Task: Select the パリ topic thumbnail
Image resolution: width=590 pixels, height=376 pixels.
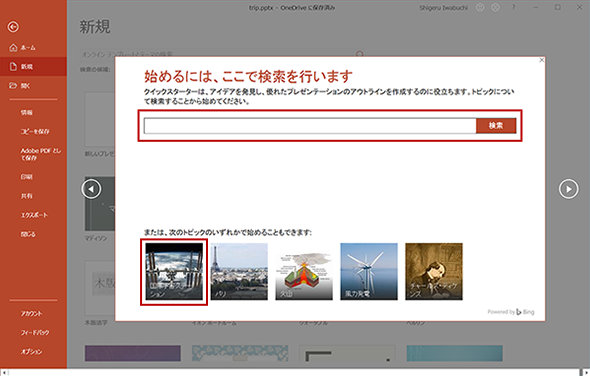Action: (x=239, y=271)
